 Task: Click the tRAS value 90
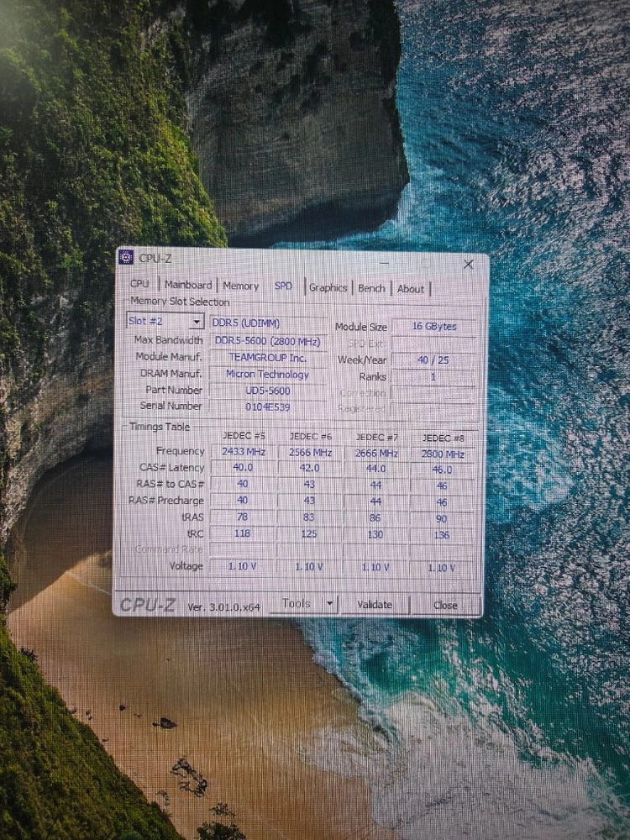[442, 518]
